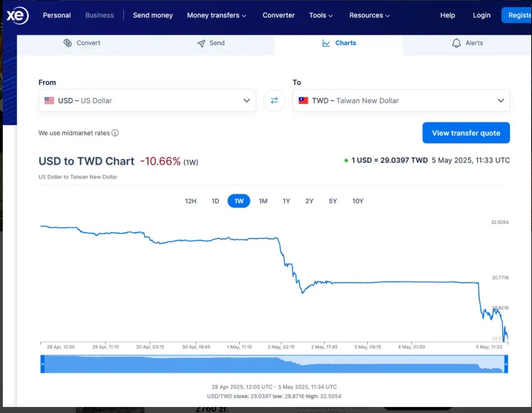Click the -10.66% change value

(160, 162)
